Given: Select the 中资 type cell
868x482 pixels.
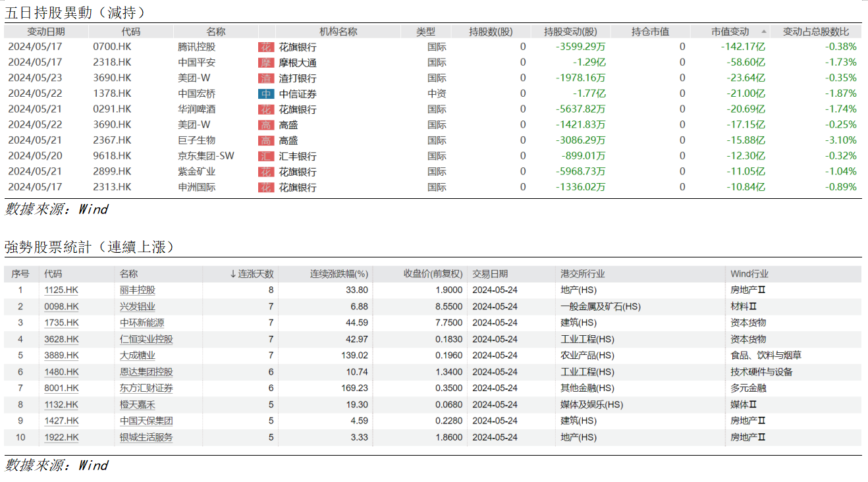Looking at the screenshot, I should tap(437, 94).
